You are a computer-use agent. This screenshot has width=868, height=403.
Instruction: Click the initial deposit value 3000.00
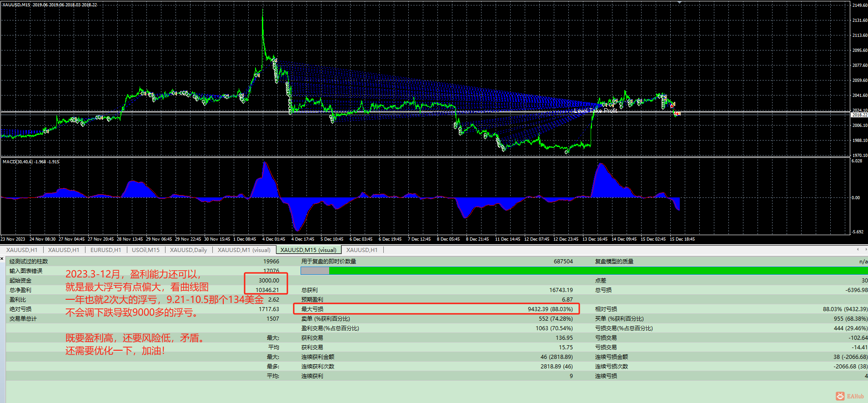pos(269,281)
